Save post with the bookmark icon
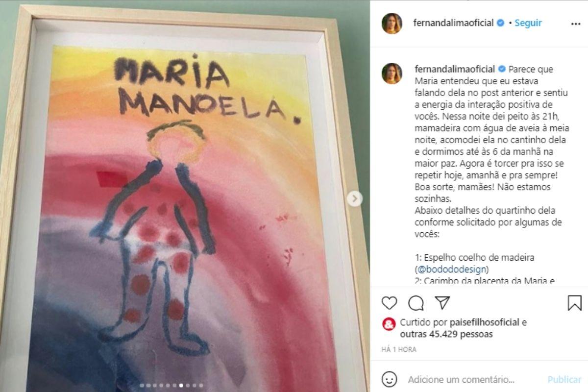Viewport: 588px width, 392px height. [x=574, y=303]
